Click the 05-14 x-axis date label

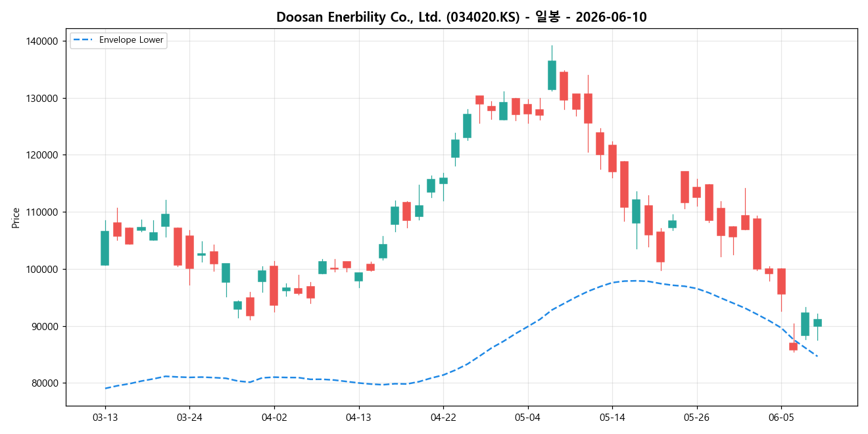(612, 418)
